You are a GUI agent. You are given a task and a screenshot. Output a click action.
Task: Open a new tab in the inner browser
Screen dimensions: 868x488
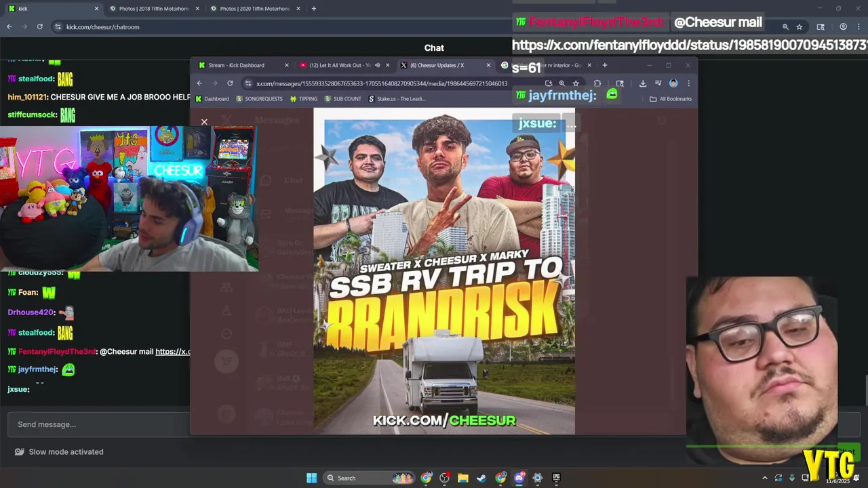pos(605,65)
